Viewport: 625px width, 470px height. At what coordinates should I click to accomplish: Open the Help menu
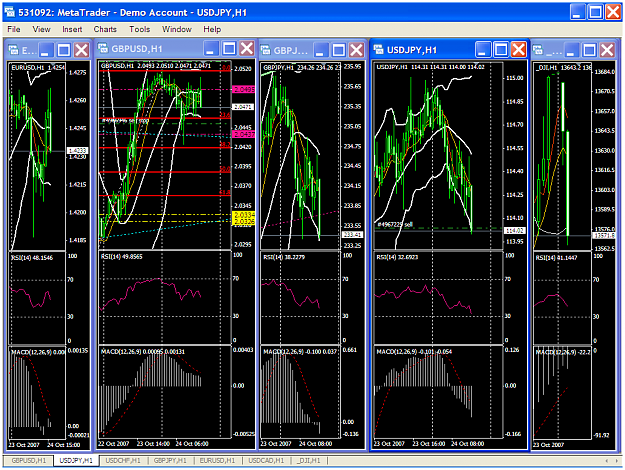(212, 29)
